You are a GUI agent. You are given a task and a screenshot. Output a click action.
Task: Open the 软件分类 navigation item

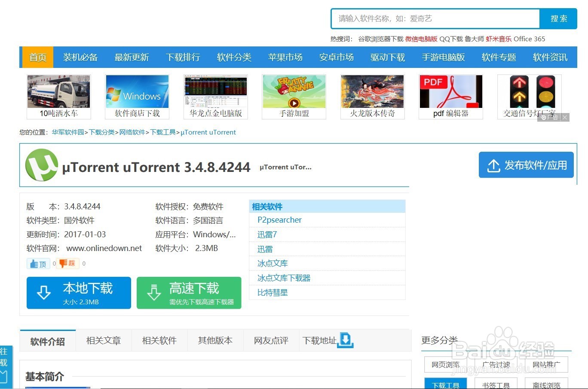click(234, 57)
